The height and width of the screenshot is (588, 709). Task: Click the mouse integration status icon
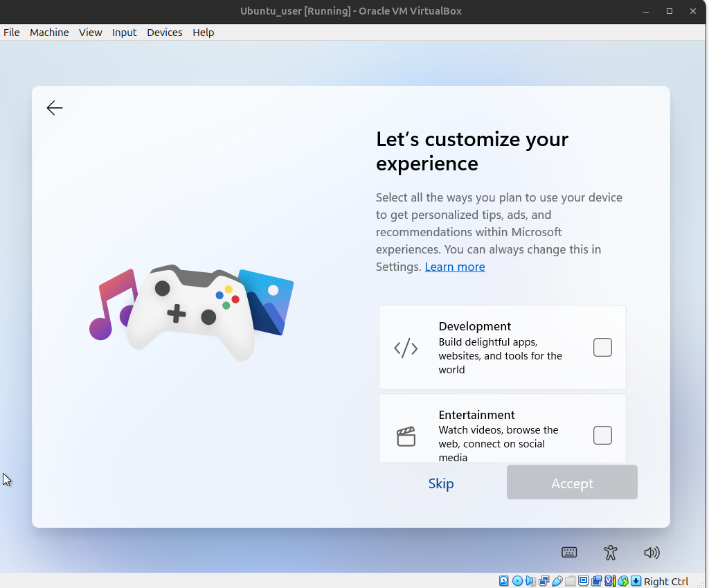pyautogui.click(x=623, y=581)
